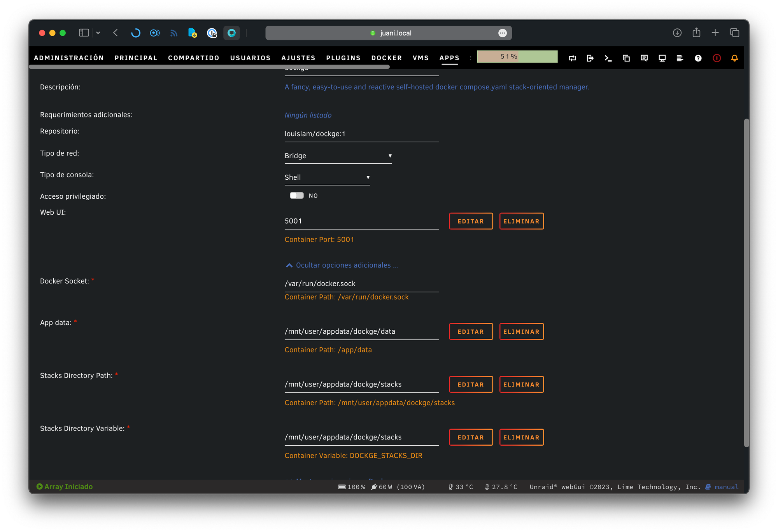Show browser downloads
This screenshot has height=532, width=778.
click(677, 33)
